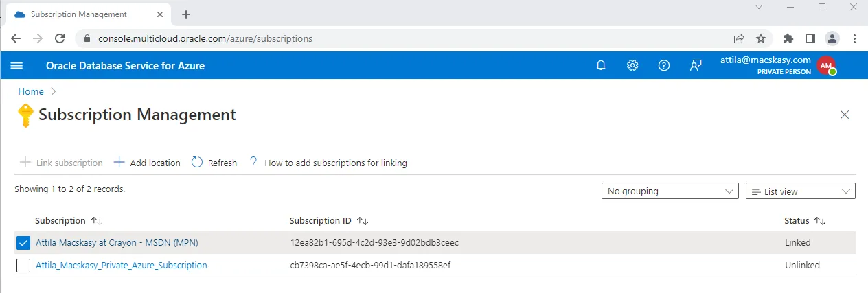This screenshot has height=293, width=868.
Task: Click the Linked status cell
Action: pyautogui.click(x=797, y=242)
